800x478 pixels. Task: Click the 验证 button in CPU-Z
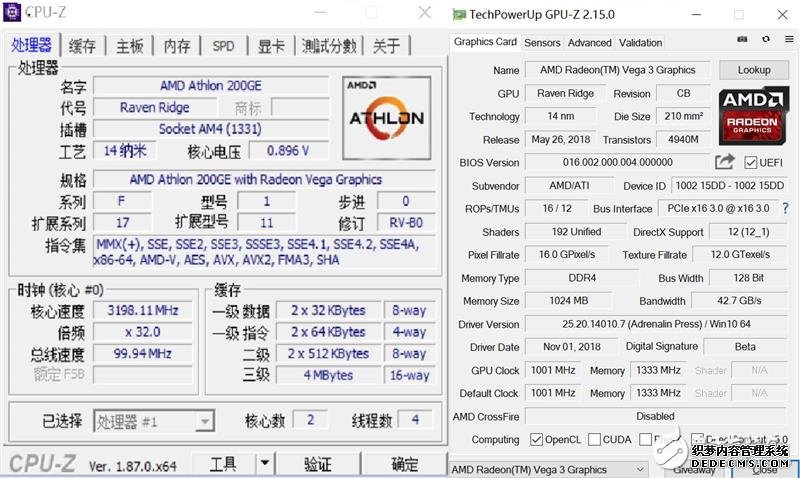pyautogui.click(x=318, y=464)
